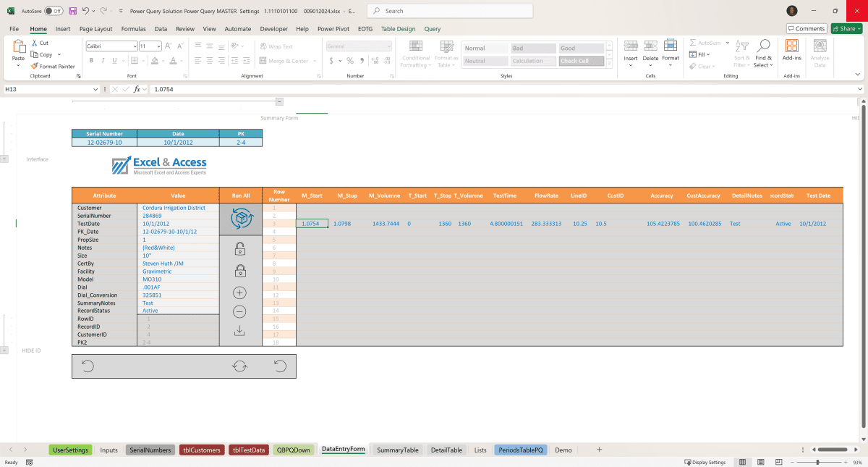The image size is (868, 467).
Task: Apply bold formatting
Action: [x=91, y=59]
